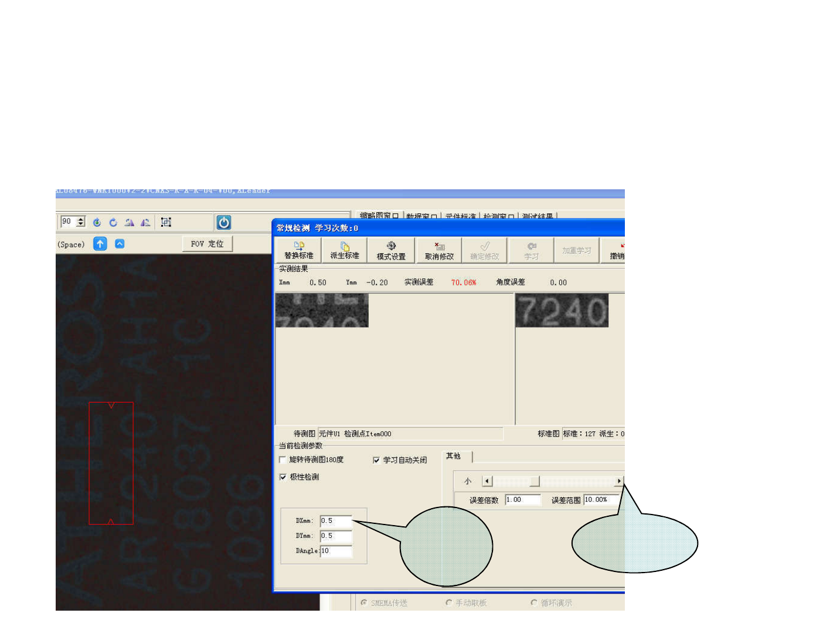Image resolution: width=840 pixels, height=630 pixels.
Task: Increase the rotation angle spinner value
Action: pyautogui.click(x=81, y=219)
